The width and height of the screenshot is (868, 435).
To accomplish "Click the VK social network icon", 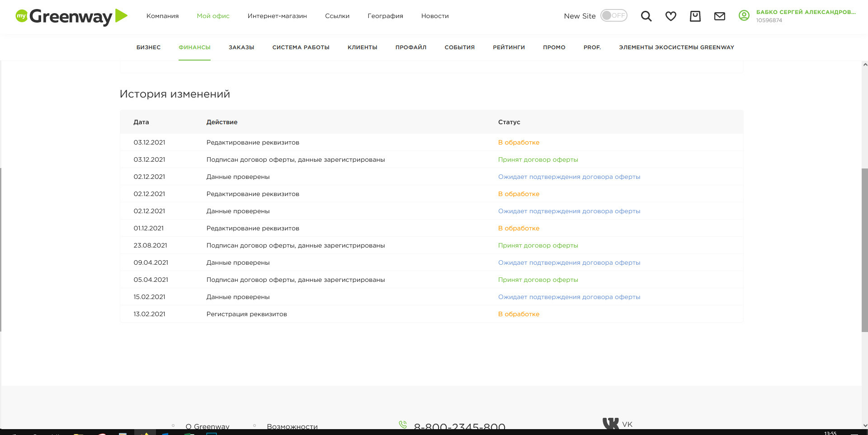I will point(611,424).
